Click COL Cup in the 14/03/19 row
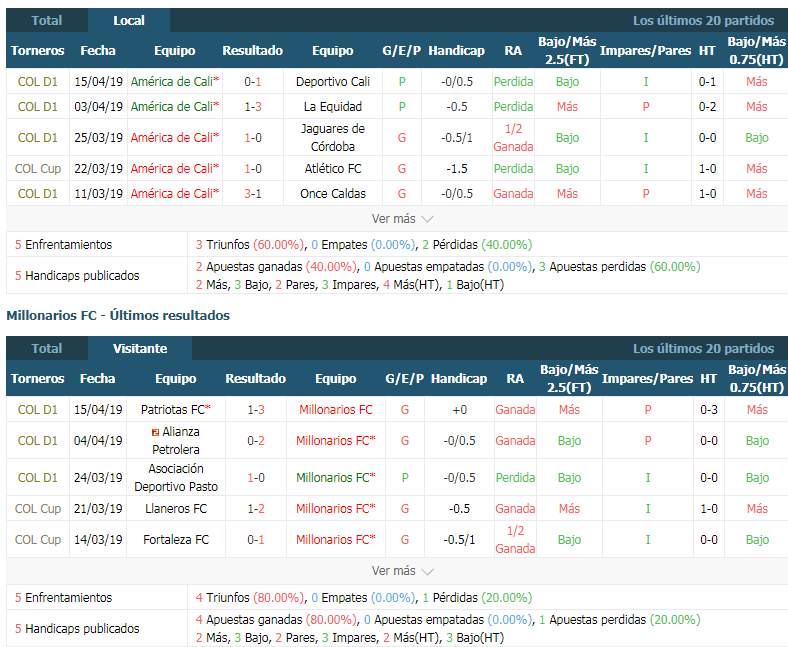The width and height of the screenshot is (788, 647). (38, 539)
